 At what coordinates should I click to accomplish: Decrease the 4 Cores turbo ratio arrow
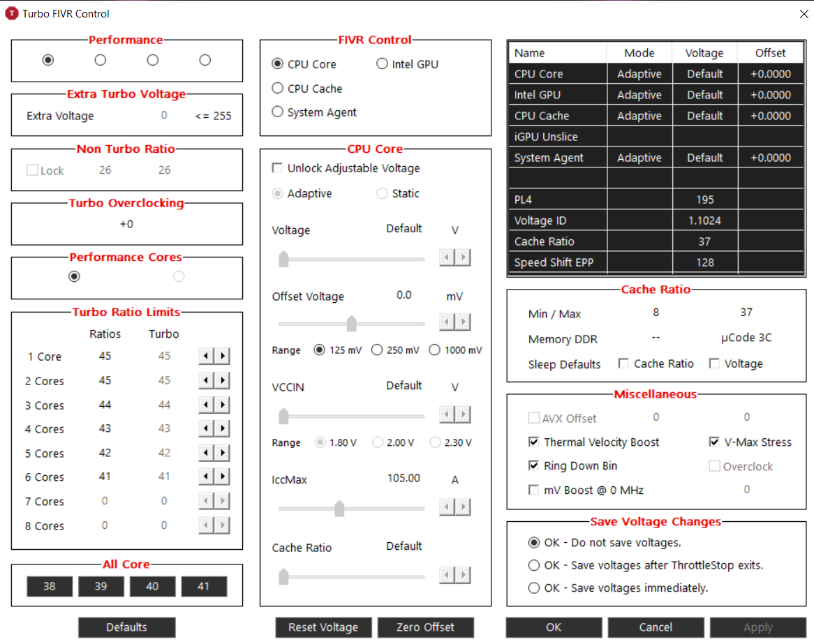coord(206,428)
